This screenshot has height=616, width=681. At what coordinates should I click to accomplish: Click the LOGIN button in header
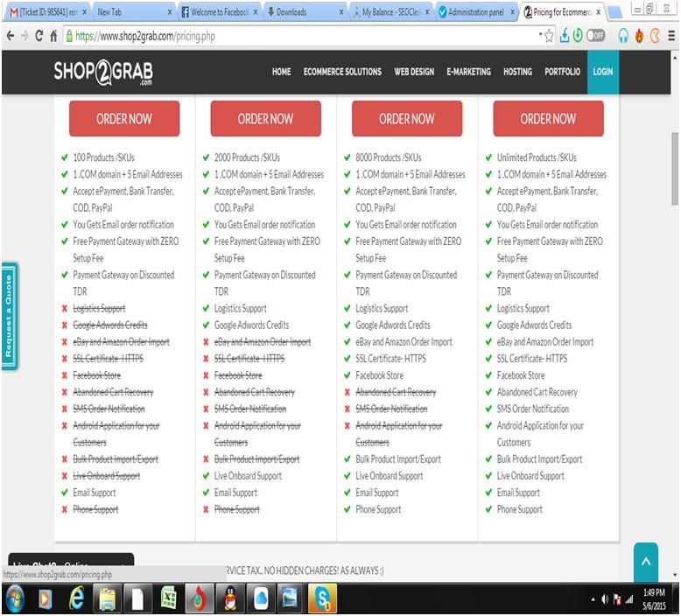(603, 72)
